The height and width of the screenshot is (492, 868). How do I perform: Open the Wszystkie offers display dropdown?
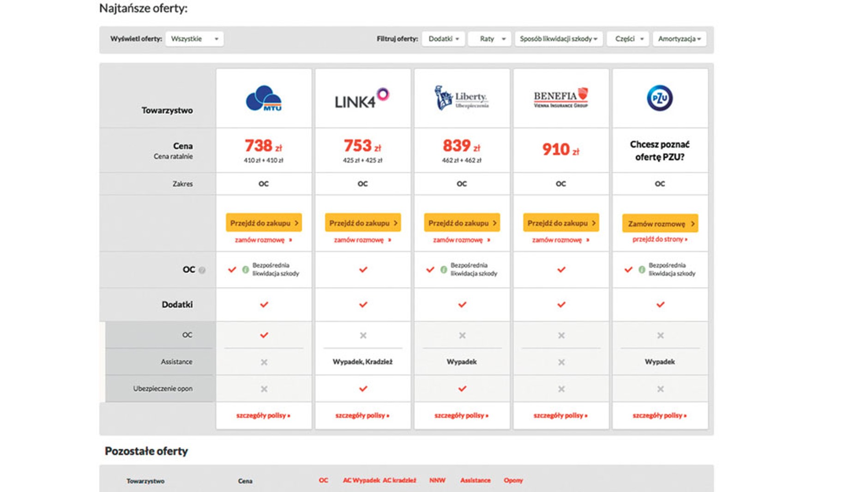194,39
